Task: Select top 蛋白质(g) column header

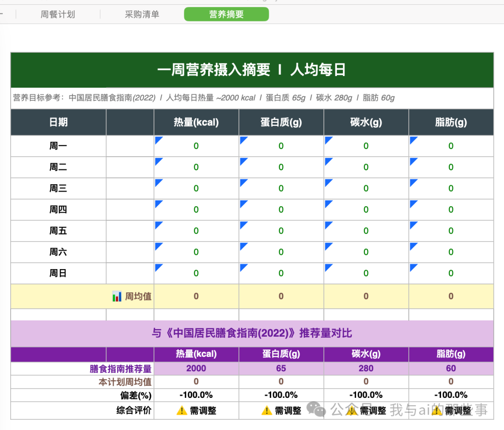Action: coord(281,122)
